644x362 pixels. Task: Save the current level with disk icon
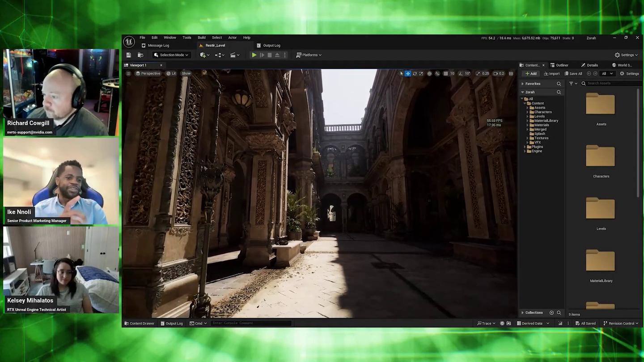click(128, 55)
